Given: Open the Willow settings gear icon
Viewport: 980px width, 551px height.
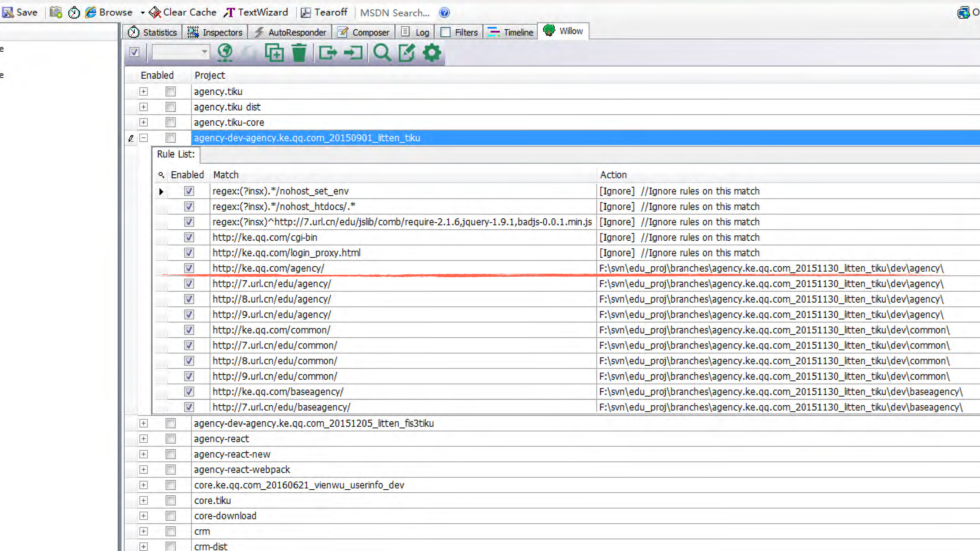Looking at the screenshot, I should [x=432, y=53].
